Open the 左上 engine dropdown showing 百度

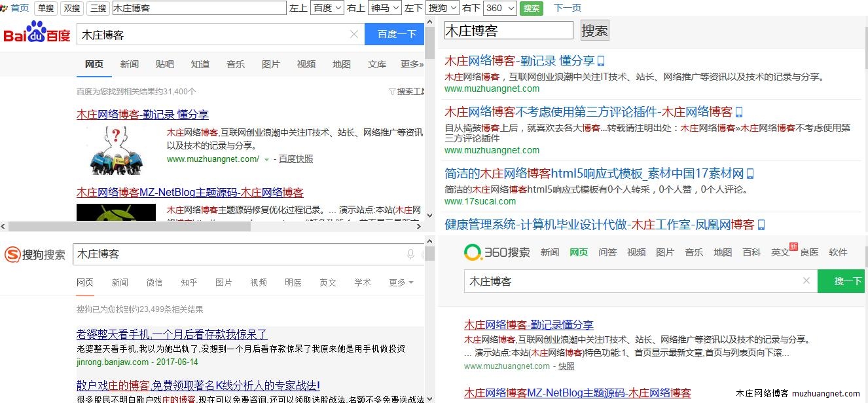point(326,8)
